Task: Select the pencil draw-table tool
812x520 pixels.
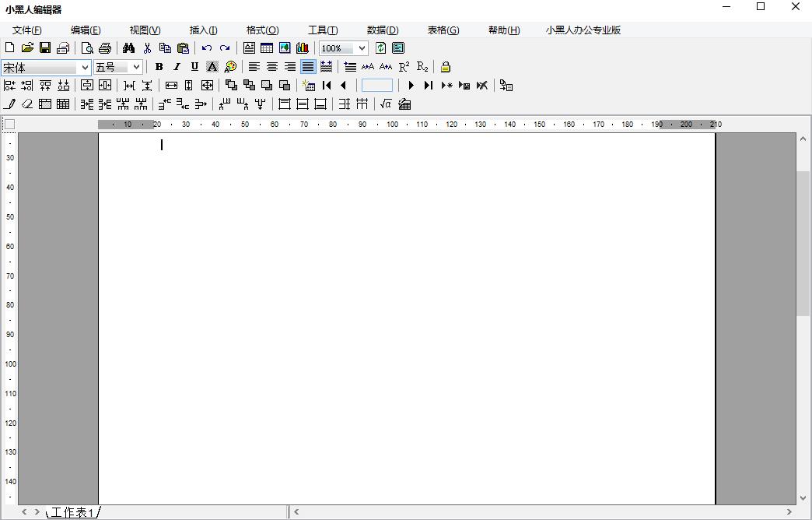Action: pos(9,104)
